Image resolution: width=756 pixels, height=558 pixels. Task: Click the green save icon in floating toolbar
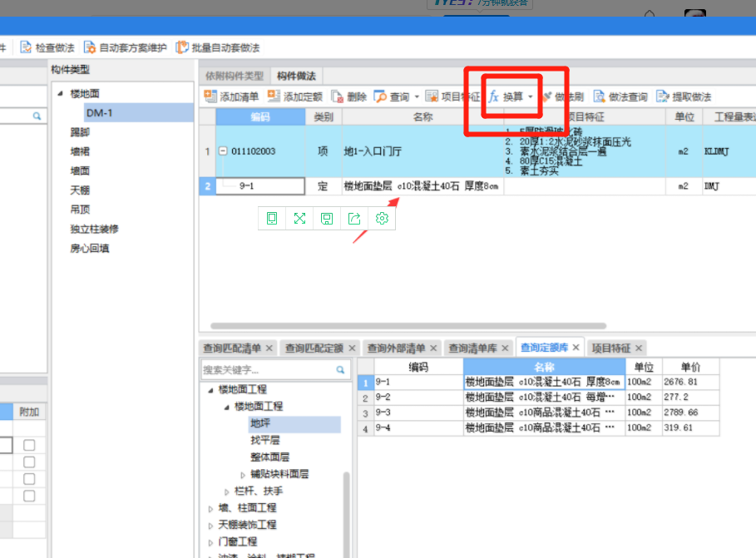327,219
